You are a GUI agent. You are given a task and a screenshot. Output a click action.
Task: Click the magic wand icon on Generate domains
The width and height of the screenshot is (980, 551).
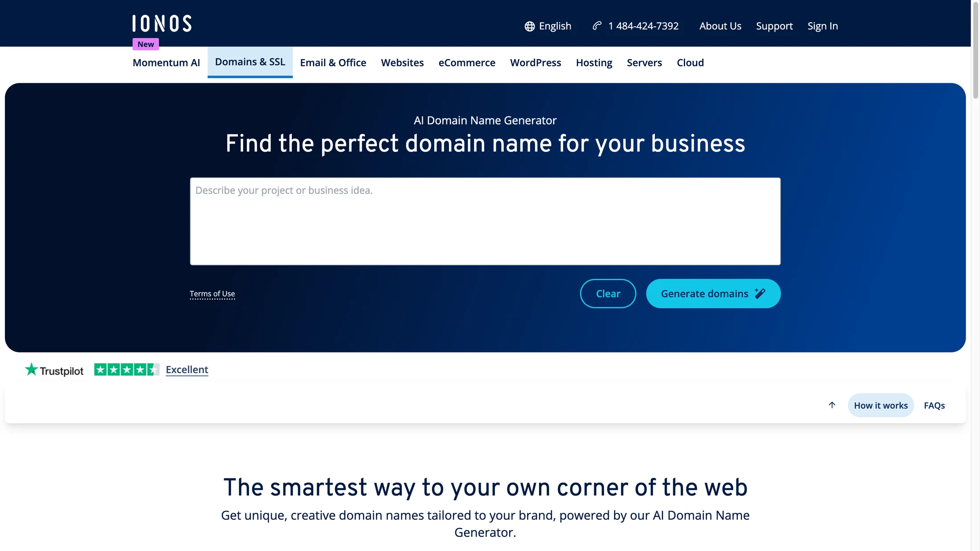point(760,293)
